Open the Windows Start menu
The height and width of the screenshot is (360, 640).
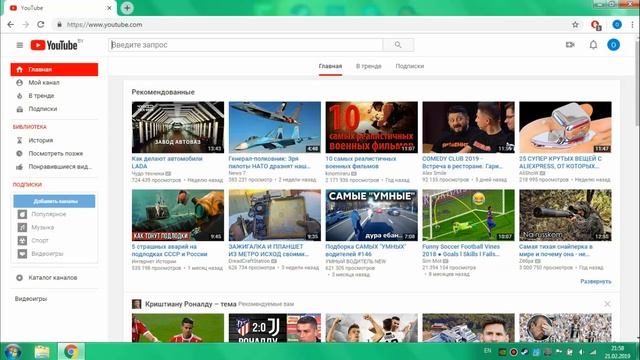[x=12, y=351]
